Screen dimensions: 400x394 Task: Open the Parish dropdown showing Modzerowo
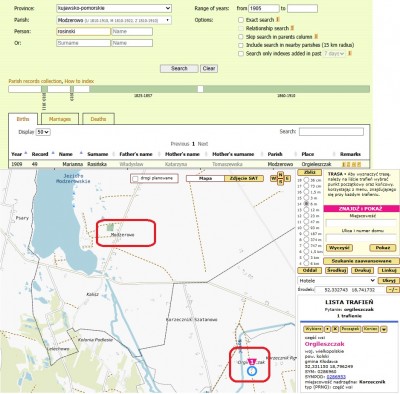pyautogui.click(x=114, y=20)
